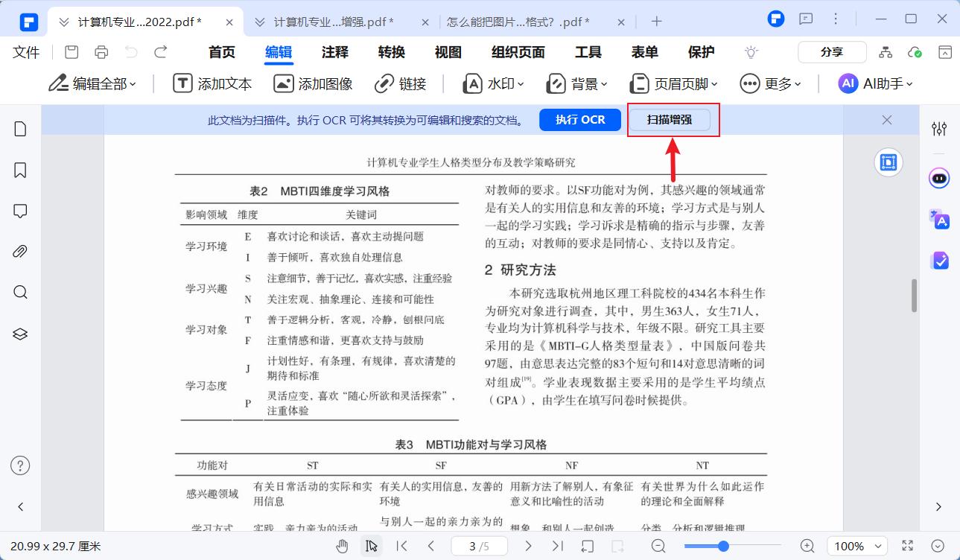960x560 pixels.
Task: Open the layers panel
Action: (x=20, y=334)
